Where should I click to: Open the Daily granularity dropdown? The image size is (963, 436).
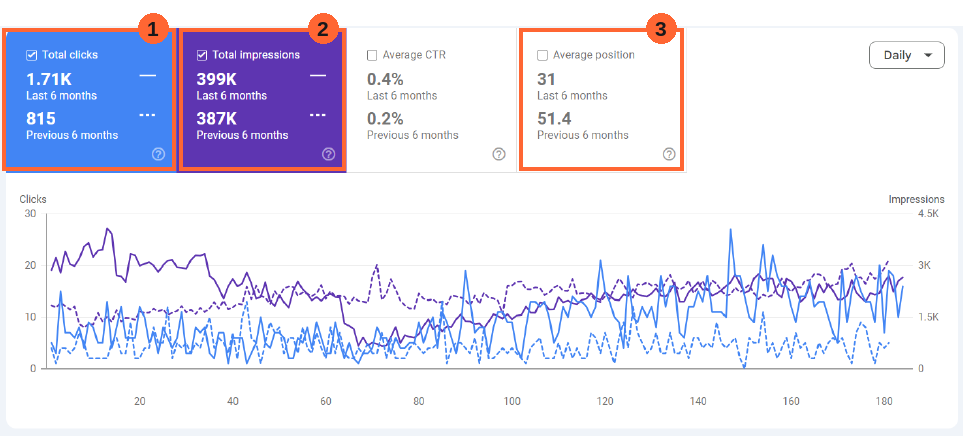[x=906, y=55]
